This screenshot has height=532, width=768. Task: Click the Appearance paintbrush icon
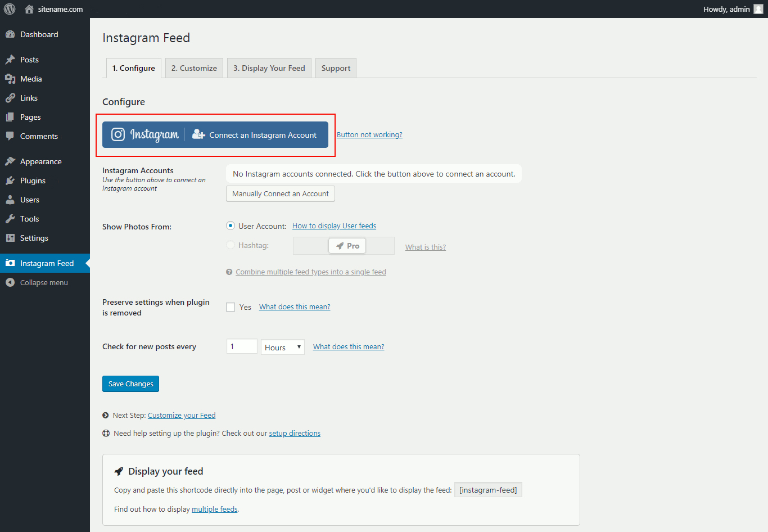[x=10, y=161]
